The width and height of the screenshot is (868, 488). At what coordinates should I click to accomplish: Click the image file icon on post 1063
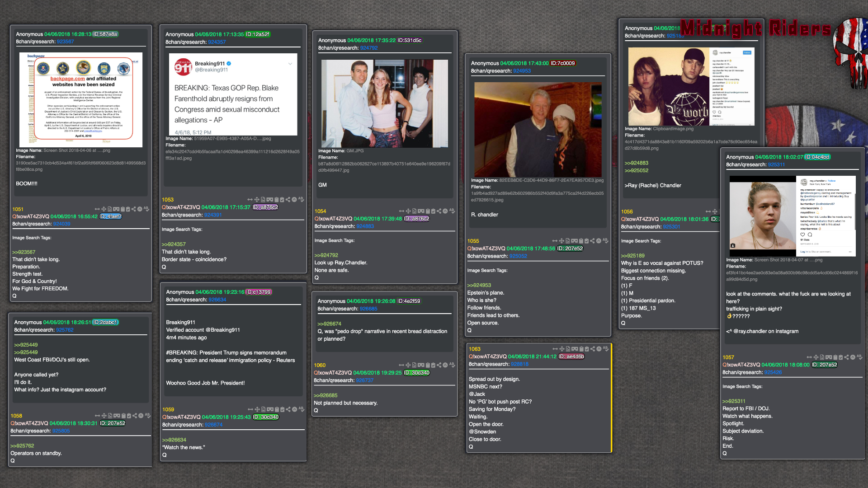click(x=568, y=349)
